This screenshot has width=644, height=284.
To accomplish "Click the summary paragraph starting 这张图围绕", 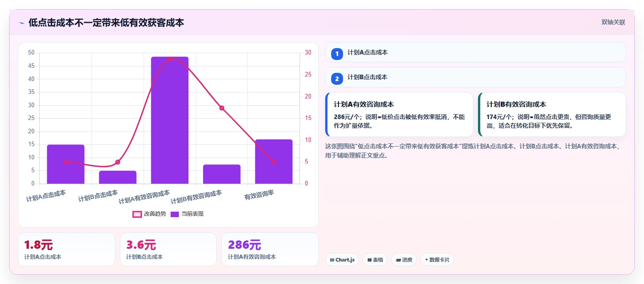I will point(473,151).
